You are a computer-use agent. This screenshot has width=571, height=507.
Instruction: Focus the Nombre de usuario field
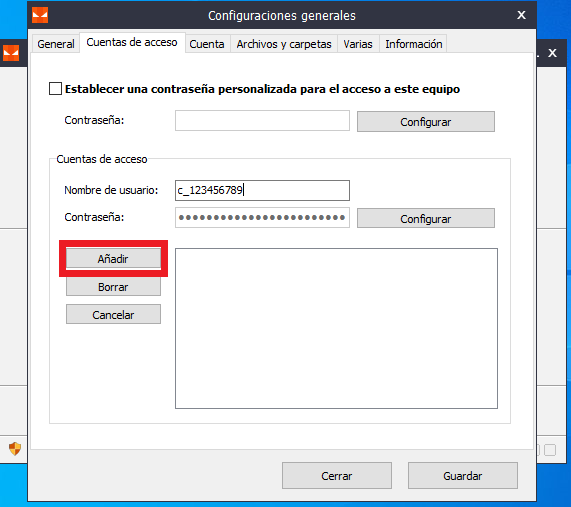coord(262,190)
